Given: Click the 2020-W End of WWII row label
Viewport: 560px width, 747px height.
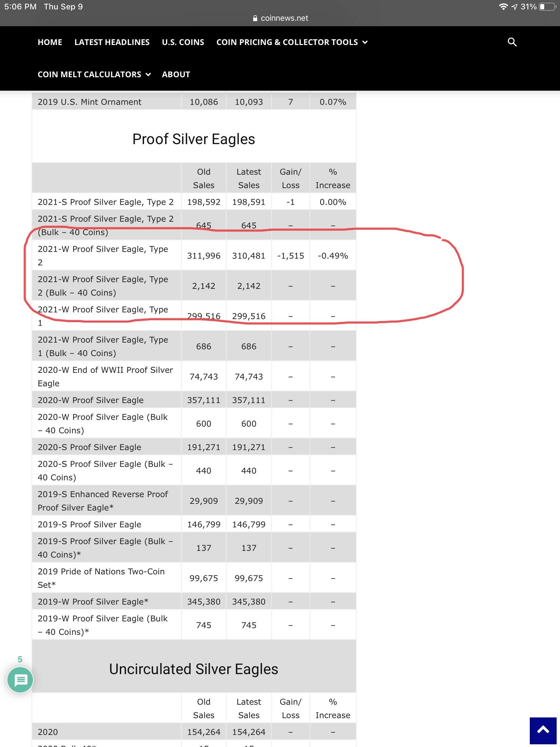Looking at the screenshot, I should pyautogui.click(x=105, y=377).
